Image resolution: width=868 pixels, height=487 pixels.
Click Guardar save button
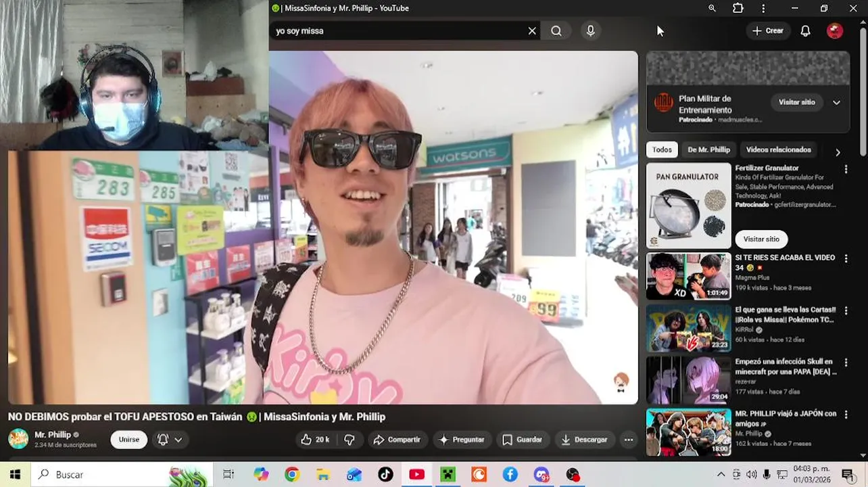coord(522,440)
